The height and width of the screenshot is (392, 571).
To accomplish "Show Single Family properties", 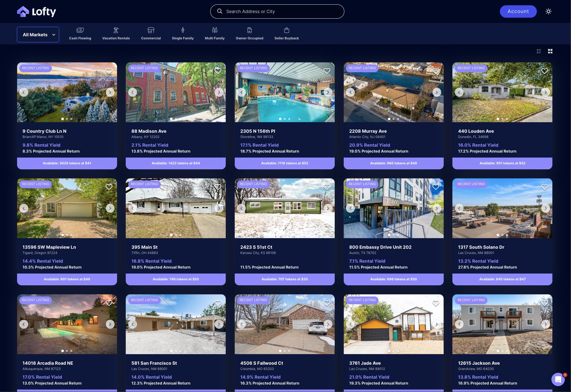I will coord(183,34).
